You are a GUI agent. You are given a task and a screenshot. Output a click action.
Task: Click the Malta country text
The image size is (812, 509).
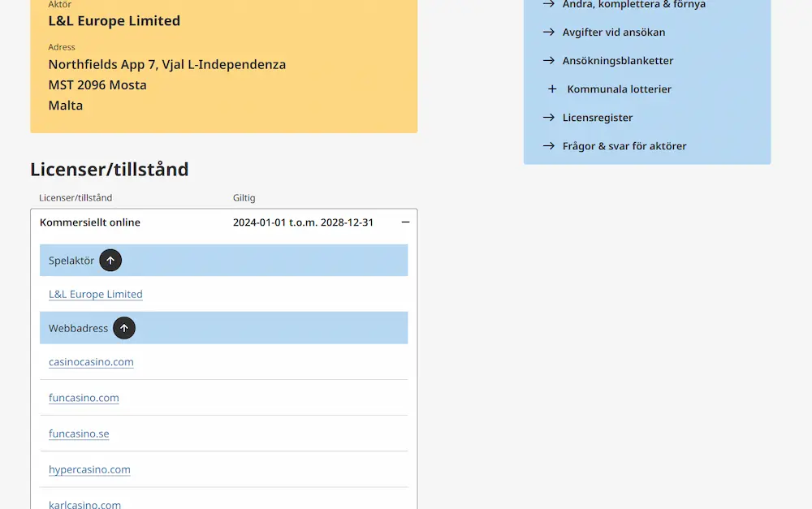(65, 105)
